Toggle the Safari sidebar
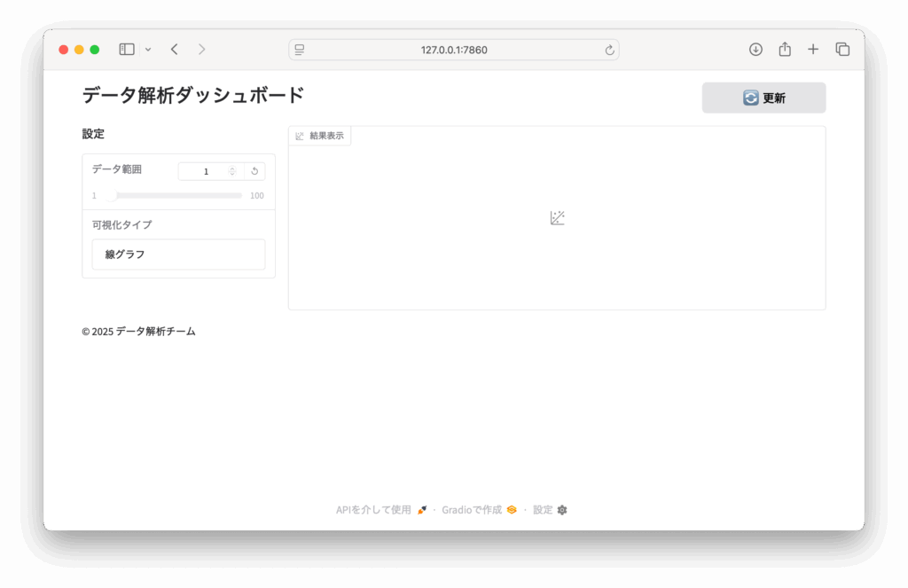The width and height of the screenshot is (908, 588). tap(127, 50)
